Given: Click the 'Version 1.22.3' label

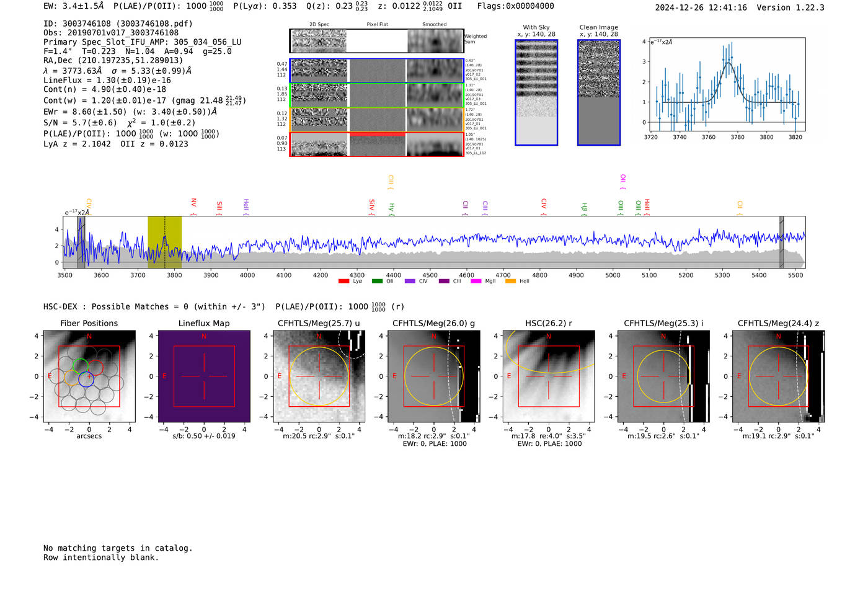Looking at the screenshot, I should coord(790,7).
